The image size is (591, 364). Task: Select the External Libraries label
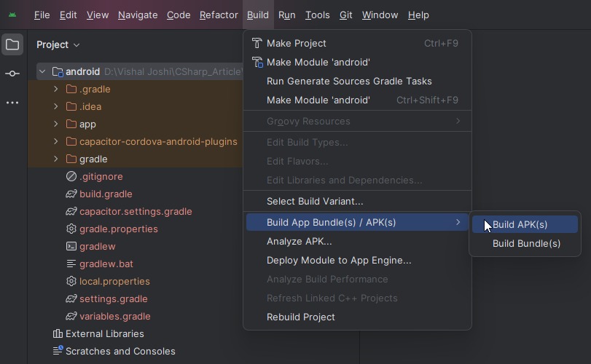point(105,333)
